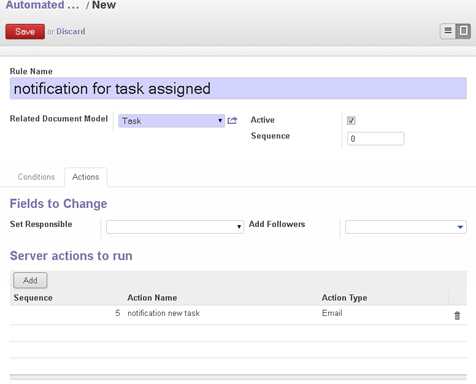This screenshot has height=384, width=476.
Task: Add a server action
Action: tap(30, 280)
